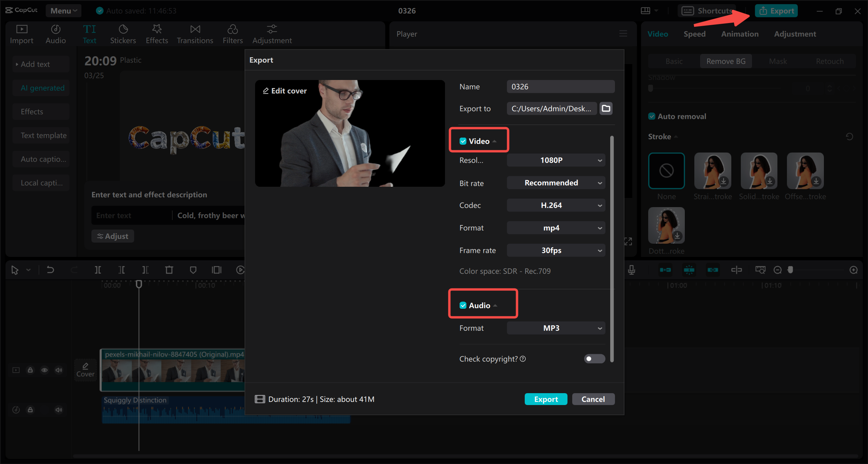Click Edit cover on the preview

[x=285, y=90]
